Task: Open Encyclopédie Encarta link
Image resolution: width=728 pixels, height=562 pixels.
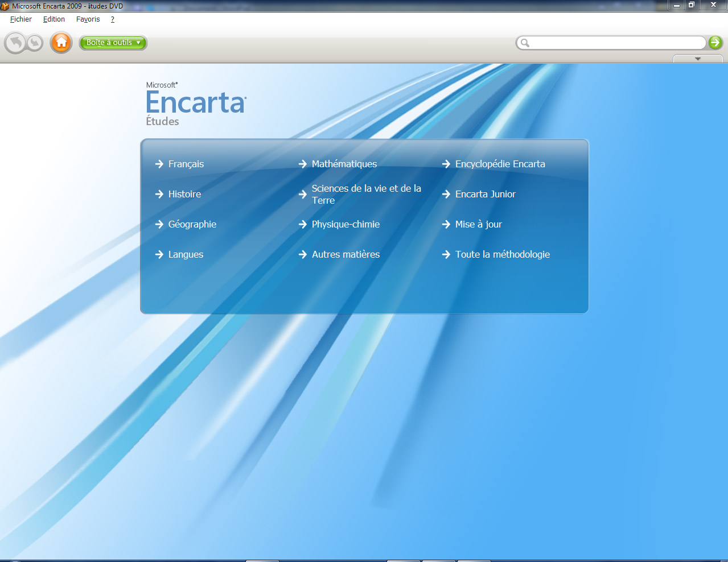Action: 500,164
